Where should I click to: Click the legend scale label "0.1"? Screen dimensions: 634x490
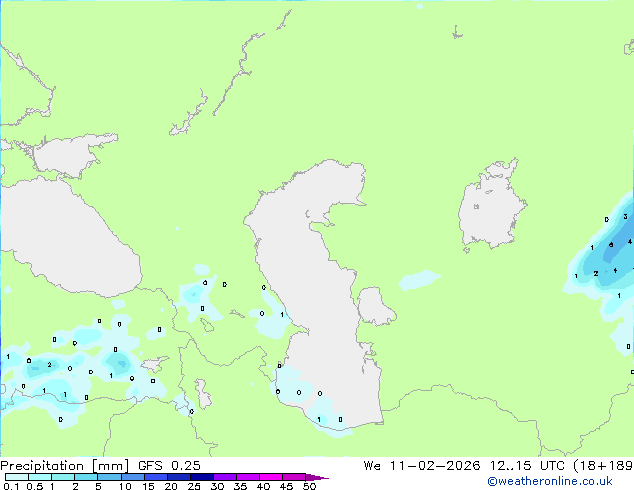[11, 486]
